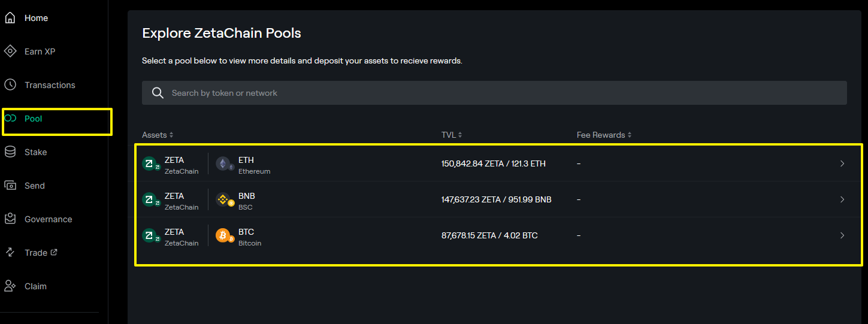Click ZETA ZetaChain label in BNB row
The image size is (868, 324).
pos(182,201)
